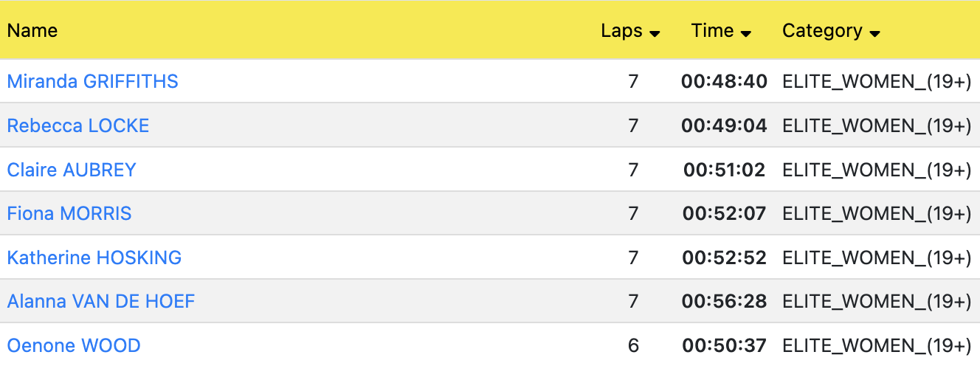Open Miranda GRIFFITHS rider profile
The width and height of the screenshot is (980, 366).
coord(93,81)
